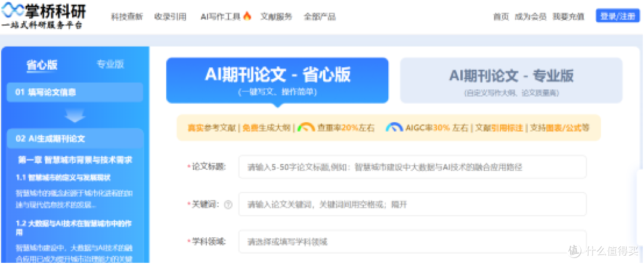Click the fire icon beside AI写作工具

247,16
